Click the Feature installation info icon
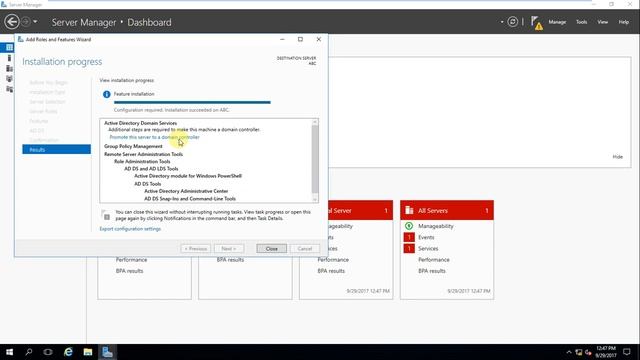Screen dimensions: 640x360 click(x=107, y=94)
